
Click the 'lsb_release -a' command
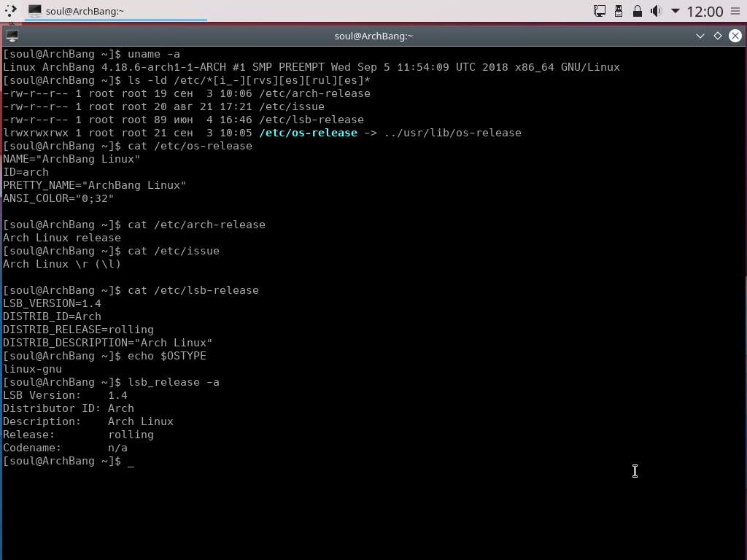tap(174, 382)
